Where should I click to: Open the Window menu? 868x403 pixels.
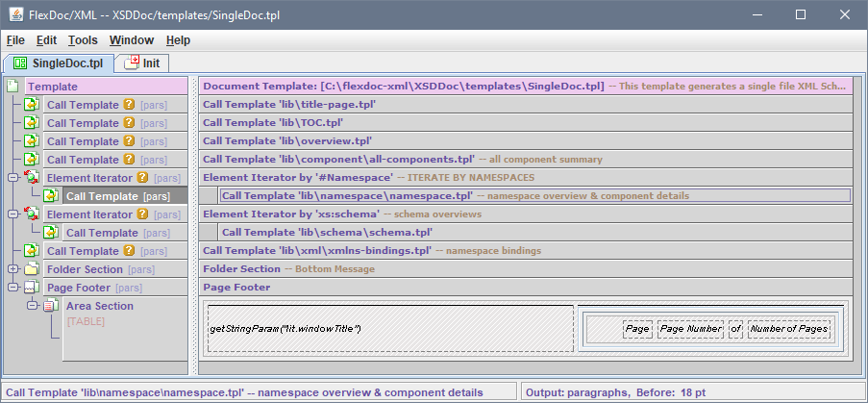132,40
